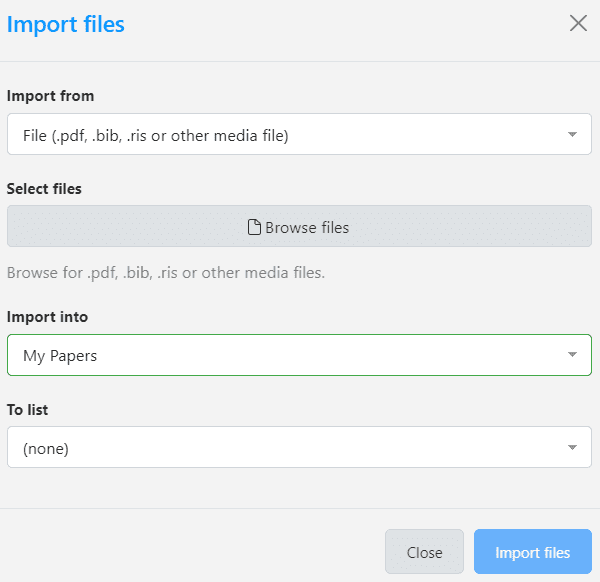
Task: Expand the Import into My Papers dropdown
Action: pos(299,355)
